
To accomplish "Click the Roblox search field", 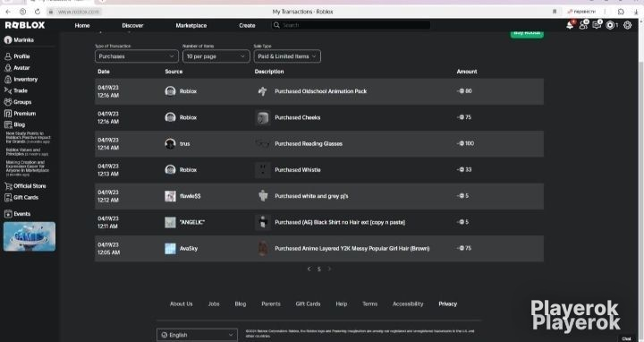I will coord(351,25).
